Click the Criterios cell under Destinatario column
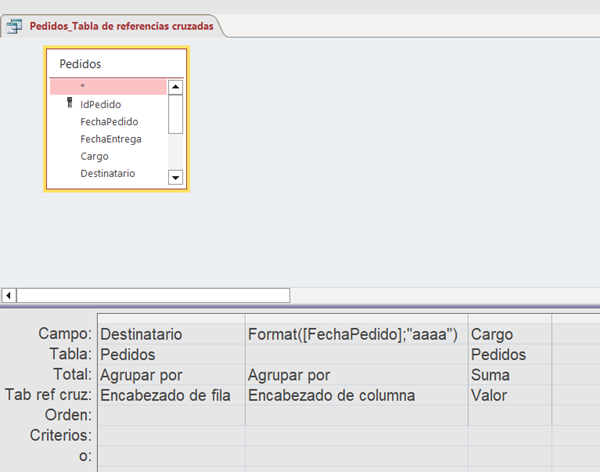This screenshot has width=600, height=472. 169,436
